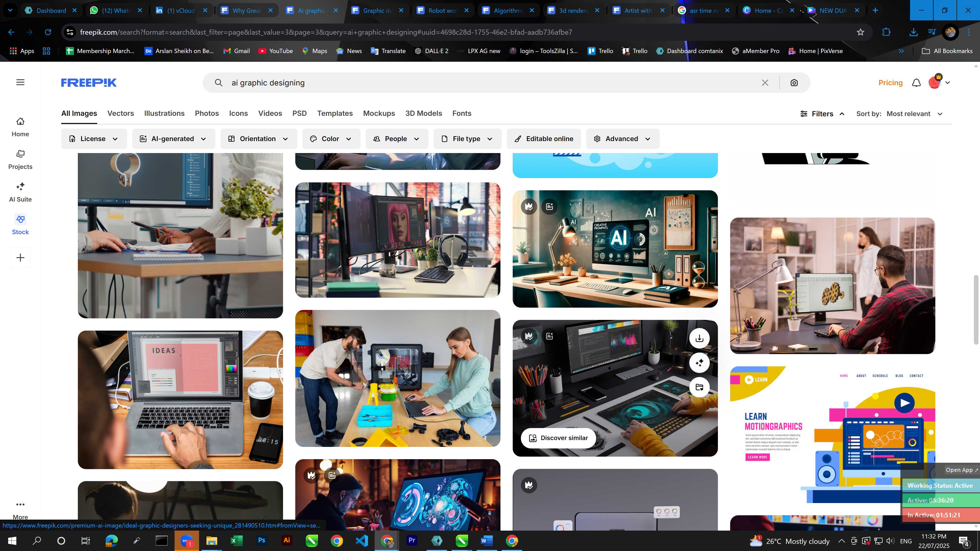Search by image using the camera icon
The width and height of the screenshot is (980, 551).
coord(794,82)
